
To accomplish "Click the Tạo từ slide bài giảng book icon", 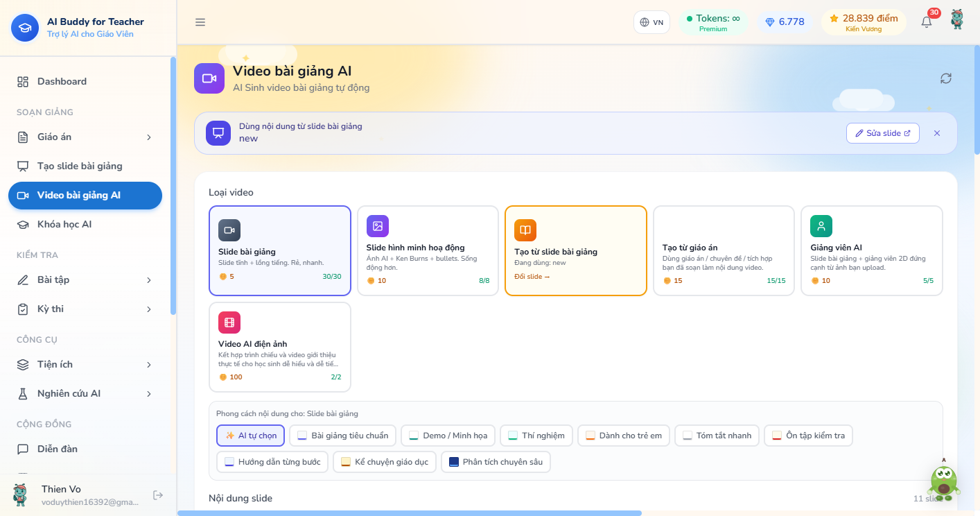I will pos(525,230).
